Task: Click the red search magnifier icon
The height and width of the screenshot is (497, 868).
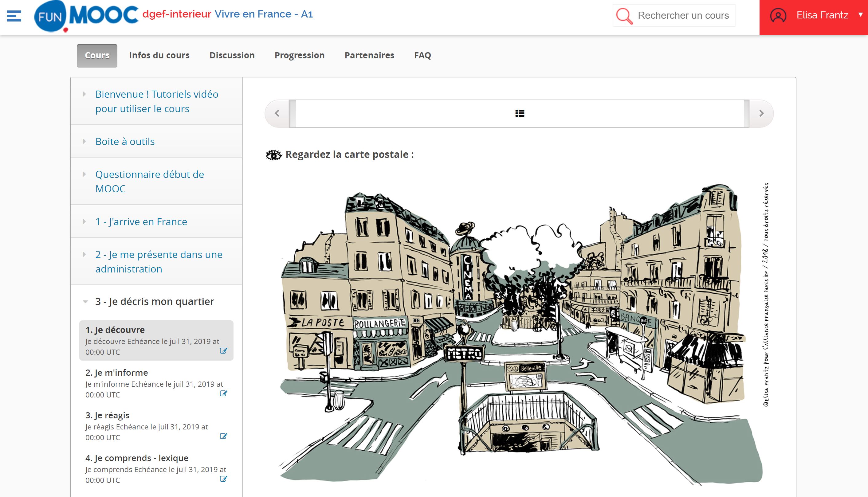Action: [624, 16]
